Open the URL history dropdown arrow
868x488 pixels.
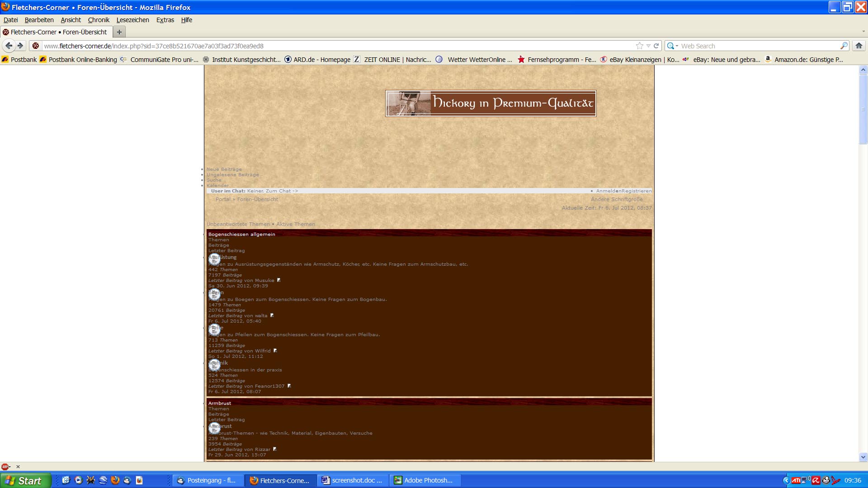click(648, 46)
